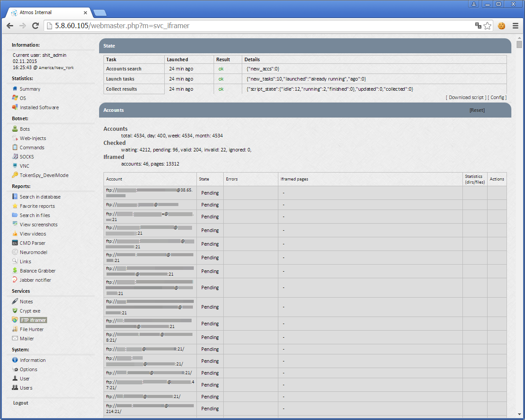The height and width of the screenshot is (420, 525).
Task: Click the Commands clipboard icon
Action: tap(15, 147)
